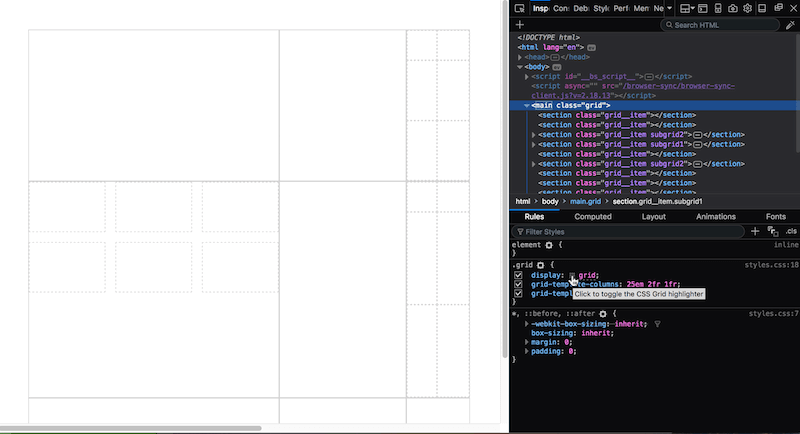The width and height of the screenshot is (800, 434).
Task: Focus the Search HTML field
Action: tap(720, 25)
